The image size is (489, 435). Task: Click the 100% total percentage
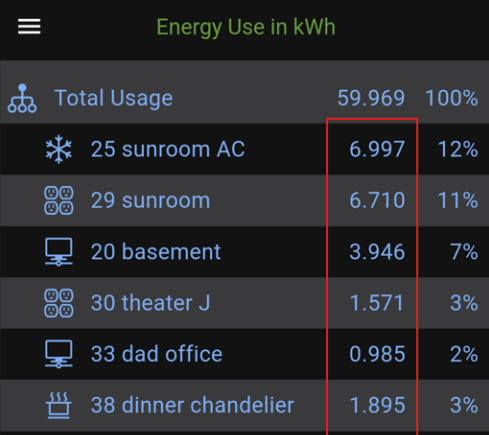pos(452,98)
